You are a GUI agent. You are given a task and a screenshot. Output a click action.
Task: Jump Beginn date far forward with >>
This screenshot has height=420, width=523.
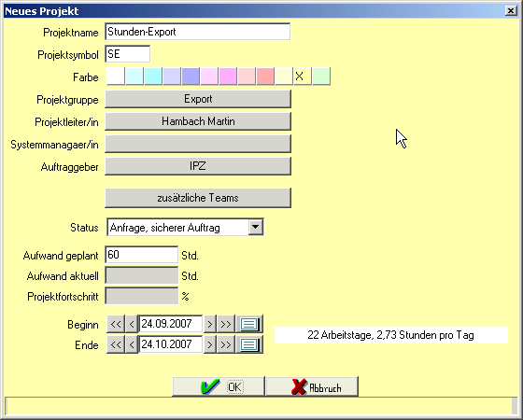click(x=226, y=324)
